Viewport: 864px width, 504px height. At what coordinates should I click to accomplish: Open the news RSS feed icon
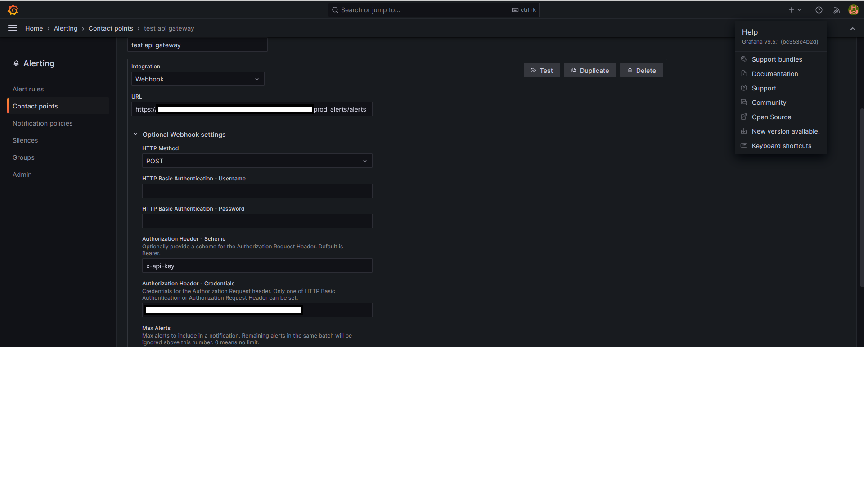pyautogui.click(x=836, y=10)
